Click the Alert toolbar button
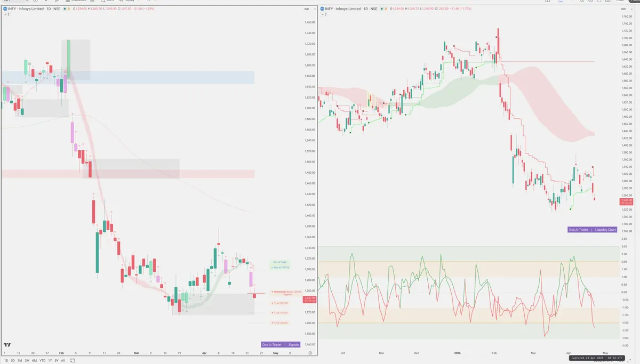Viewport: 640px width, 364px height. (107, 2)
